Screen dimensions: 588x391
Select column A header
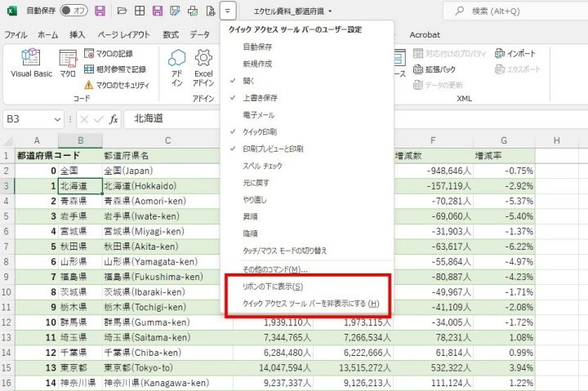(37, 140)
